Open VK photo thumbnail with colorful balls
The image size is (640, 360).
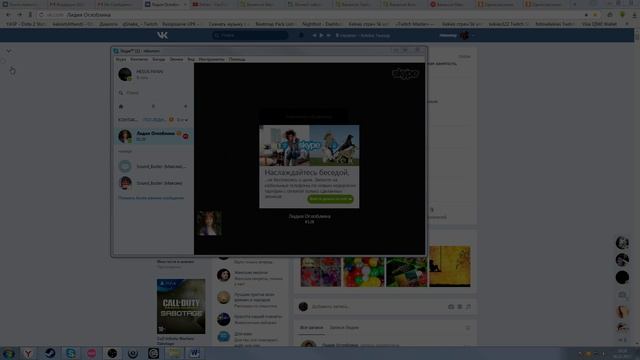(x=364, y=272)
